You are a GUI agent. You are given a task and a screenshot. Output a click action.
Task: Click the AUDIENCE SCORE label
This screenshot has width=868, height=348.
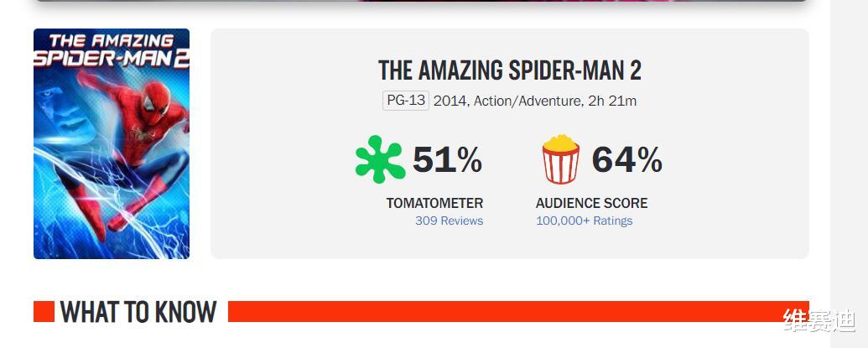click(x=592, y=203)
